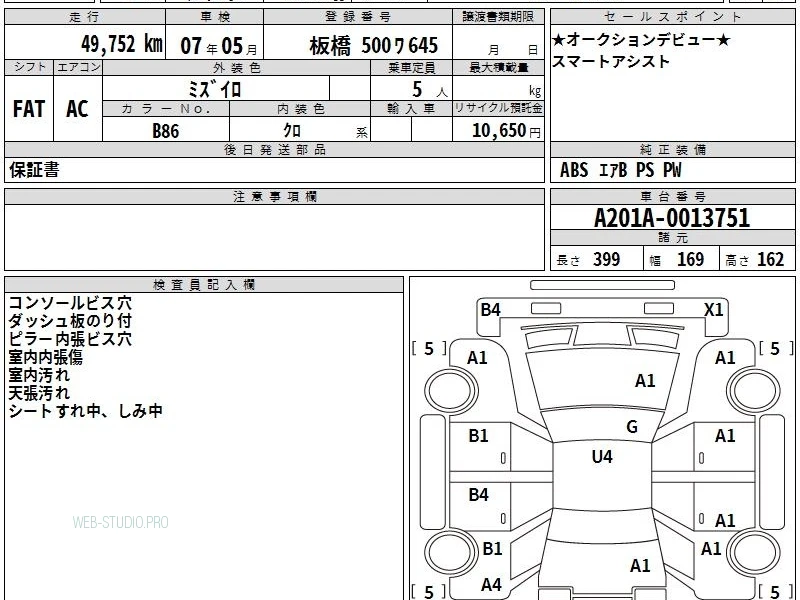This screenshot has width=800, height=600.
Task: Click the セールスポイント header
Action: (672, 17)
